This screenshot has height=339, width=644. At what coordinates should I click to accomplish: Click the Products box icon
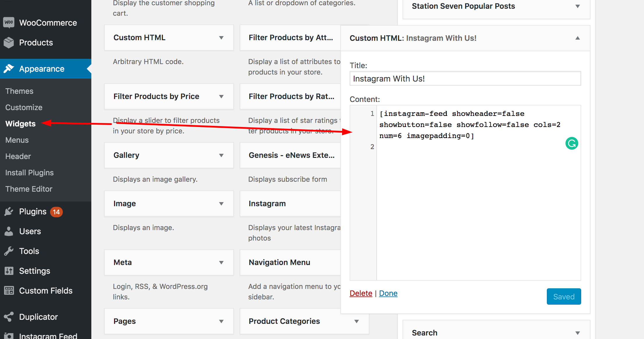pyautogui.click(x=9, y=43)
